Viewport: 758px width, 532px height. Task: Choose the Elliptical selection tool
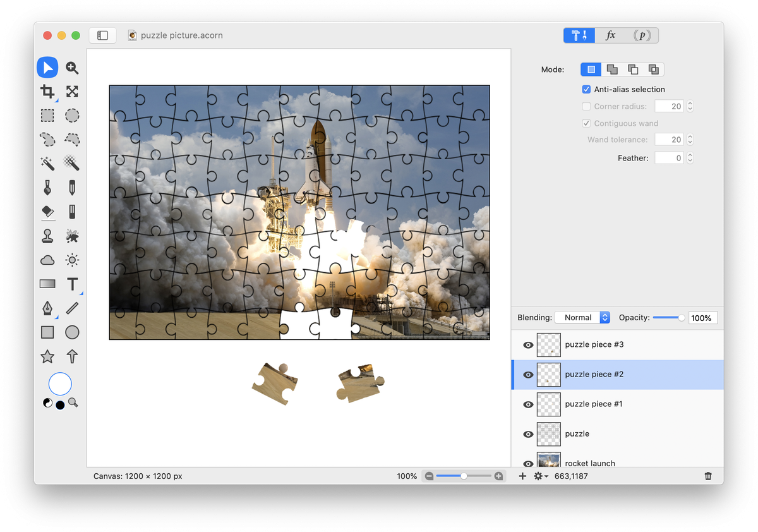tap(72, 116)
